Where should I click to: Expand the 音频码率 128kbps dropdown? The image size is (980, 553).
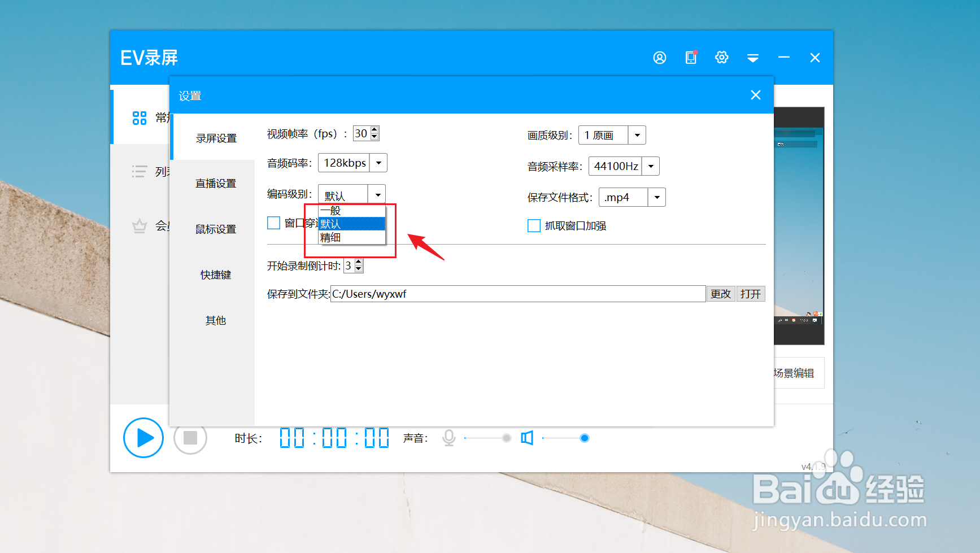click(378, 163)
